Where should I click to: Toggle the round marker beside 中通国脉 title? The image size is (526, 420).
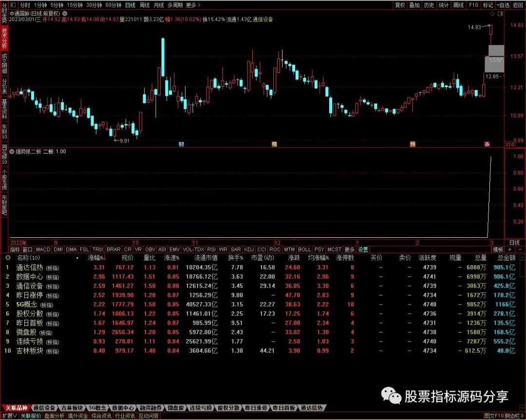(x=65, y=14)
